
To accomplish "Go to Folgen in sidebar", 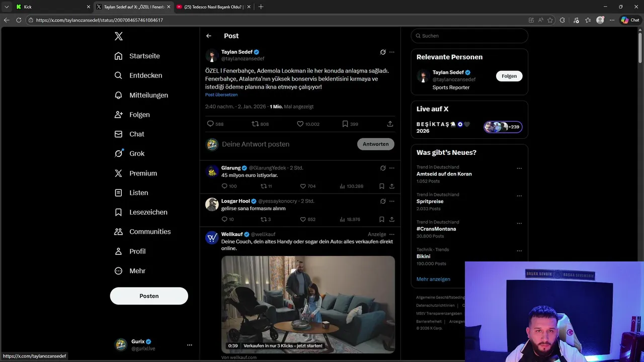I will point(132,115).
